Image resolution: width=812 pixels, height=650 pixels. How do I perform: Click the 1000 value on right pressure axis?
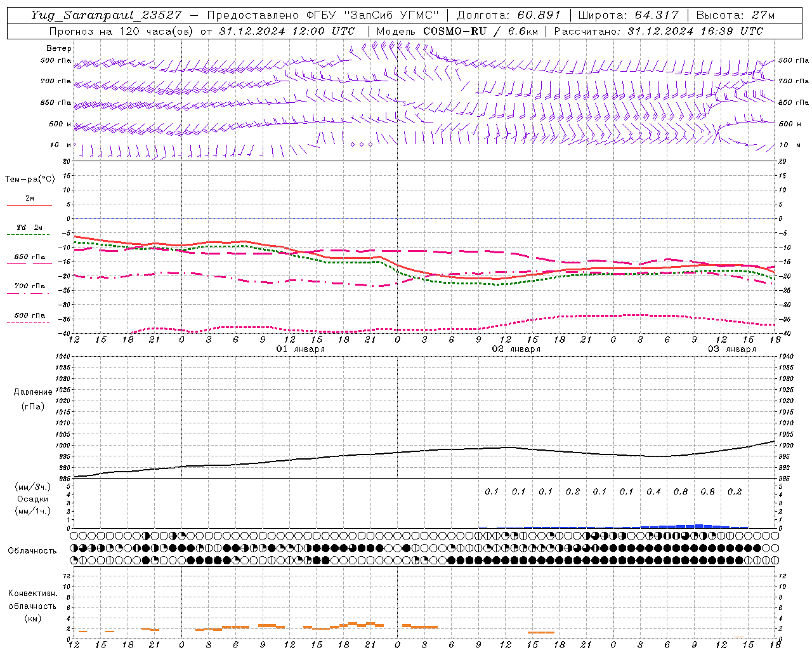pyautogui.click(x=785, y=446)
